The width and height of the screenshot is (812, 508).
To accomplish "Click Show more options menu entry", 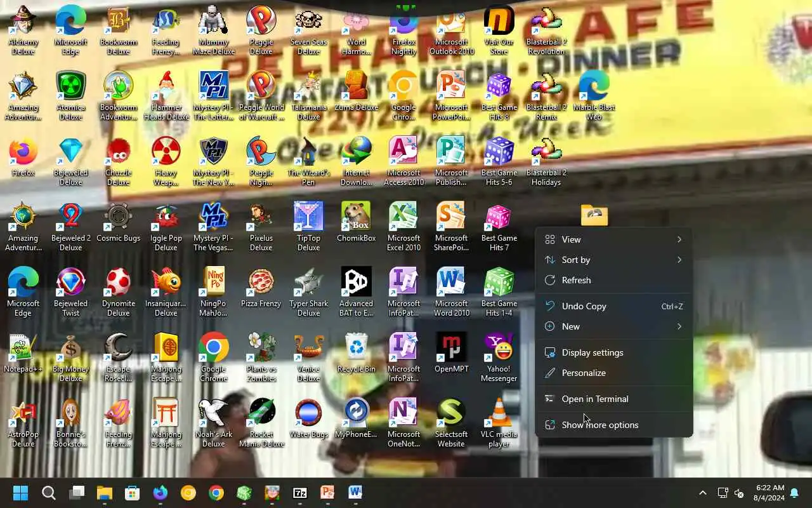I will [613, 425].
